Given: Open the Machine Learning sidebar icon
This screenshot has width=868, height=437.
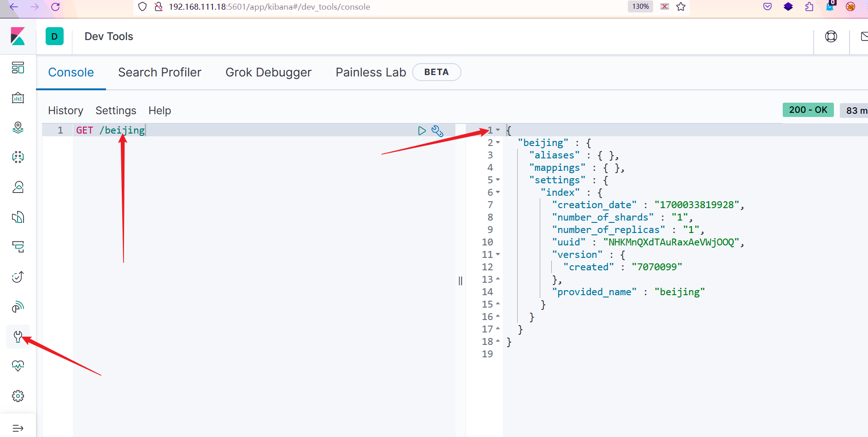Looking at the screenshot, I should pos(18,157).
